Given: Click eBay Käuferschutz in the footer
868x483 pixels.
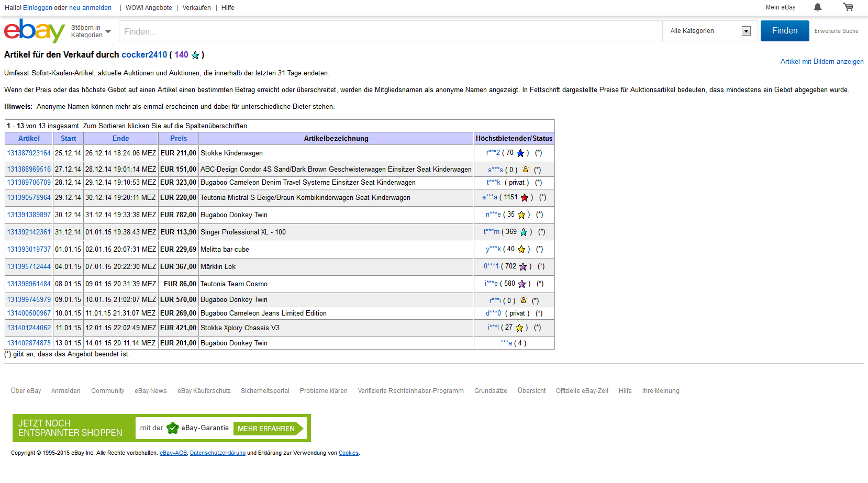Looking at the screenshot, I should [204, 391].
